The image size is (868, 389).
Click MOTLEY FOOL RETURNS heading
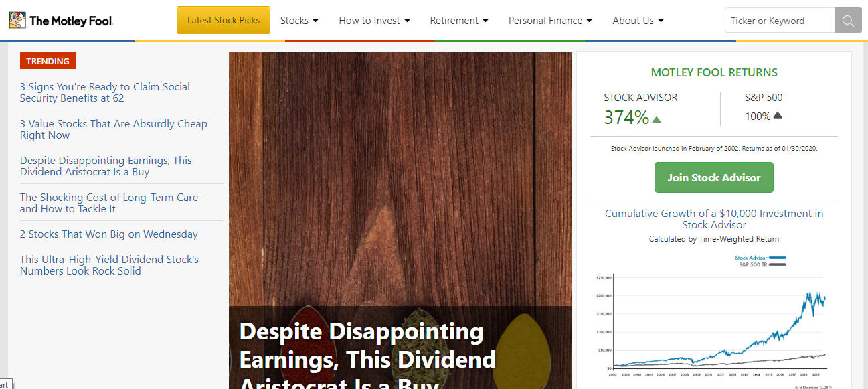[x=714, y=72]
